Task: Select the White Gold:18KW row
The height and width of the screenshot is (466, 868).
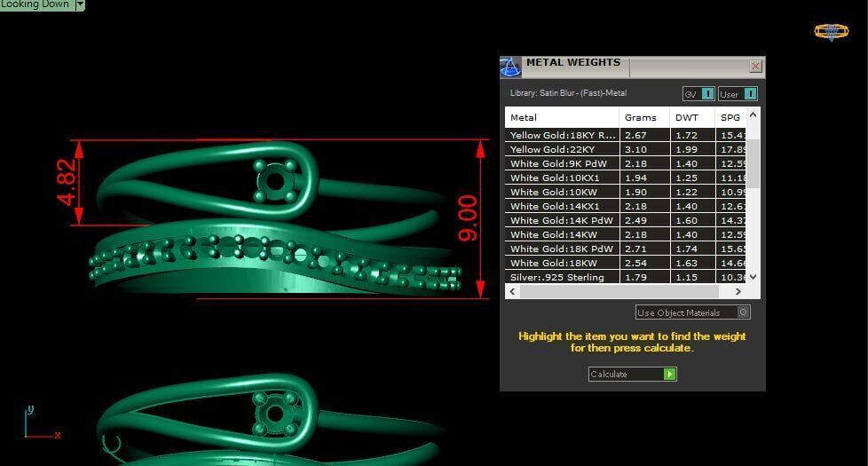Action: pos(626,263)
